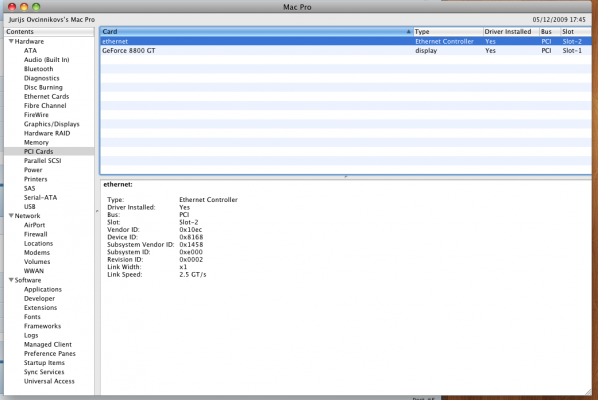Open the Printers entry
Screen dimensions: 598x400
tap(35, 179)
